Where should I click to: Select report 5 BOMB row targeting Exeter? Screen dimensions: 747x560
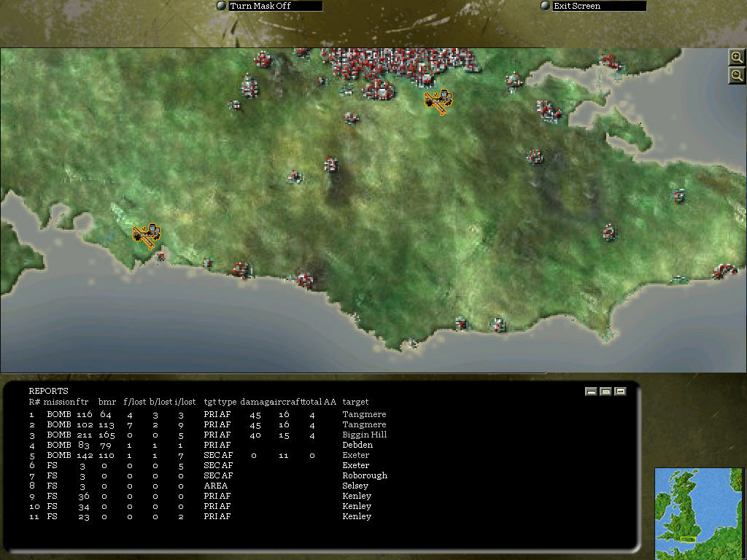pos(199,455)
